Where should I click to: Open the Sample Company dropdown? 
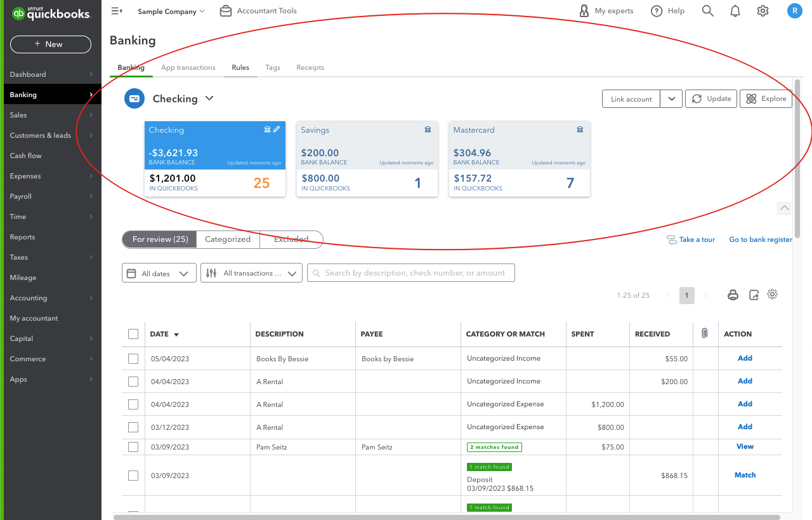tap(171, 11)
